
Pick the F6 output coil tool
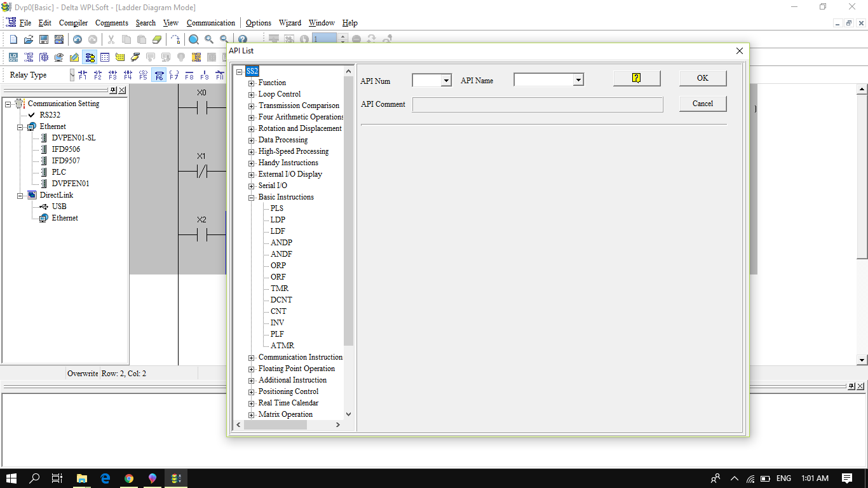[x=159, y=75]
